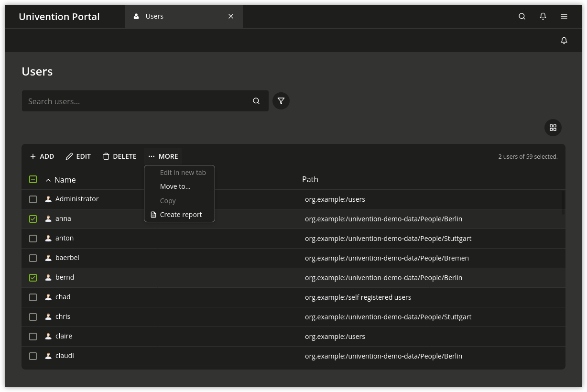Open user anton by name
The height and width of the screenshot is (392, 587).
(x=65, y=238)
